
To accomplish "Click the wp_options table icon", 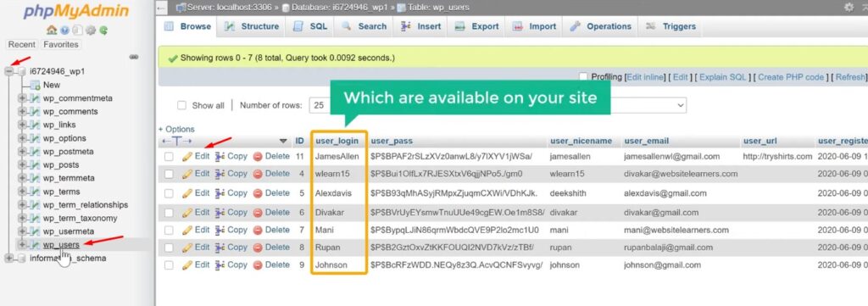I will click(35, 138).
